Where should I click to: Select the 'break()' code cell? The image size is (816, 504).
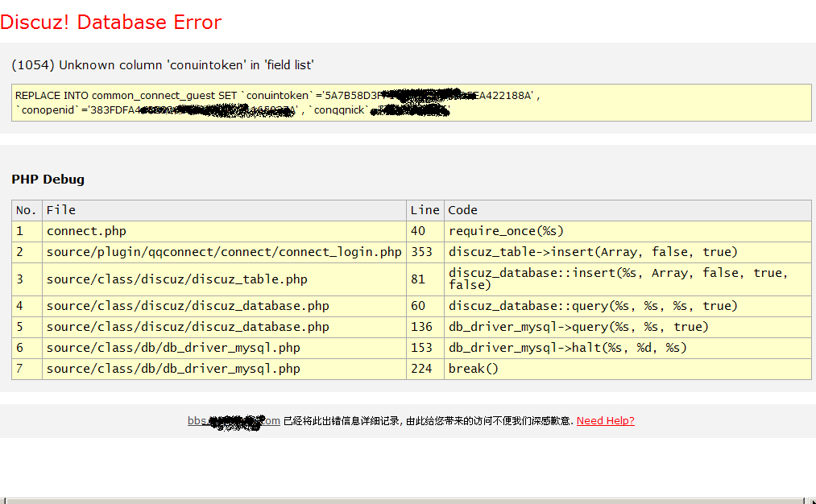[628, 369]
